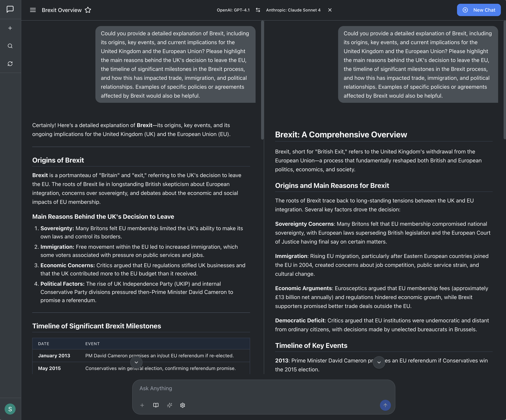Swap the two compared models

coord(258,10)
